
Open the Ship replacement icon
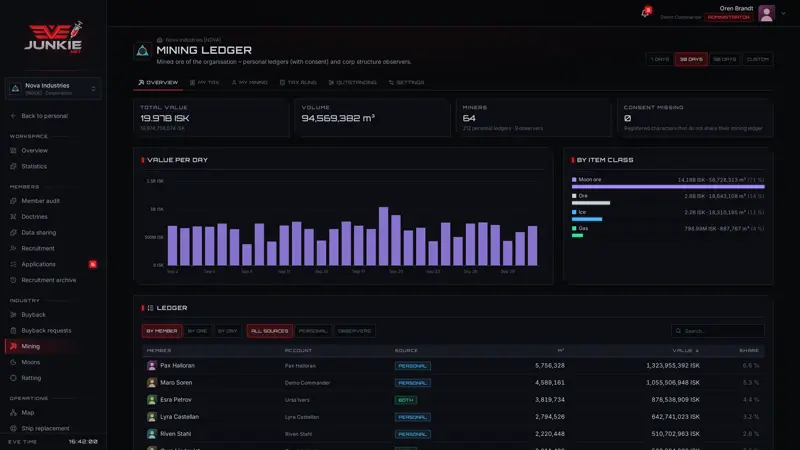tap(13, 429)
